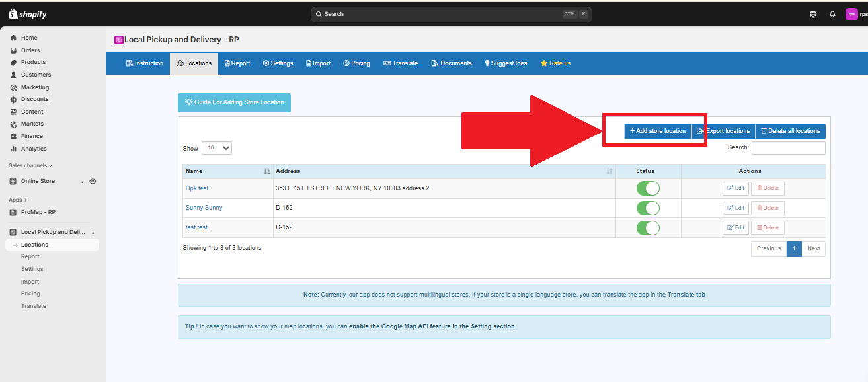Open the Import tab
The image size is (868, 382).
pos(318,63)
